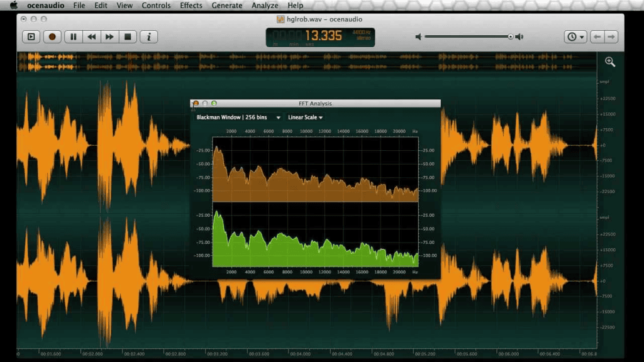Viewport: 644px width, 362px height.
Task: Rewind using the double-arrow back icon
Action: click(x=91, y=36)
